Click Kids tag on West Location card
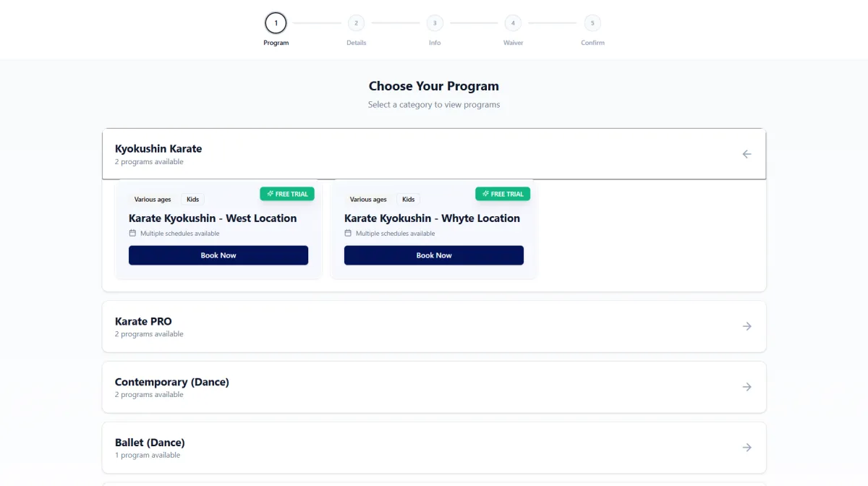 point(192,200)
